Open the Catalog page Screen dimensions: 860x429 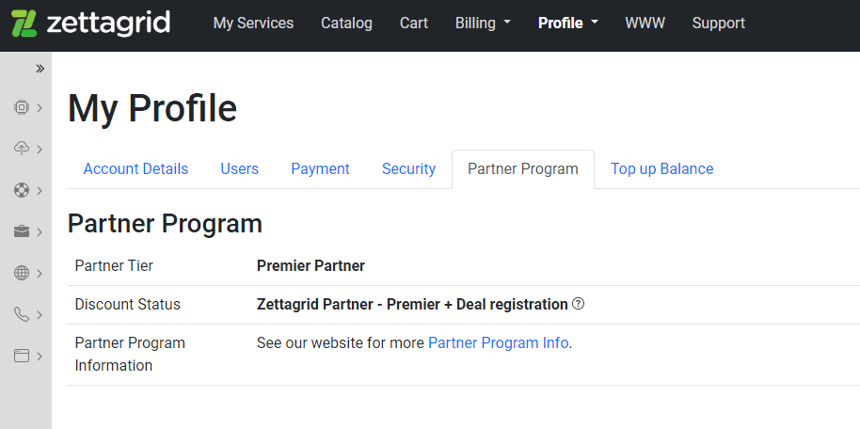point(347,23)
